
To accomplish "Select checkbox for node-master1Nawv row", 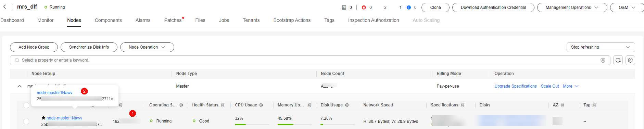I will click(x=26, y=121).
